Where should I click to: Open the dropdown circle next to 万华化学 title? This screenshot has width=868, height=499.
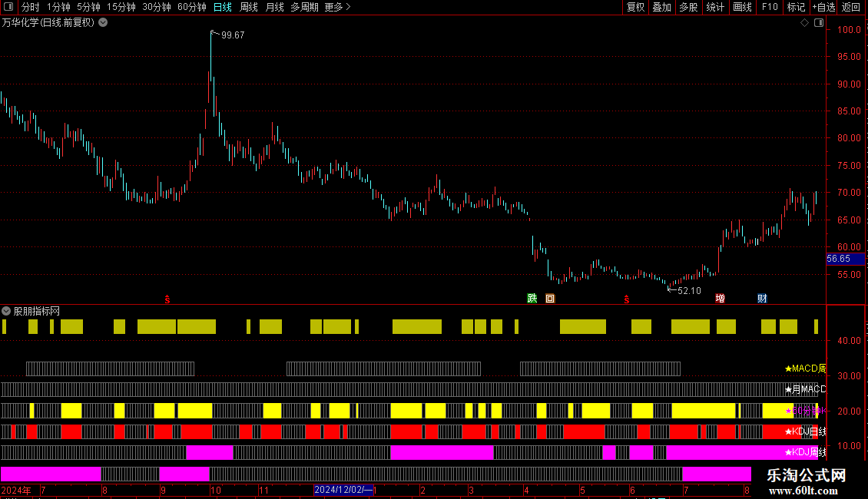103,23
